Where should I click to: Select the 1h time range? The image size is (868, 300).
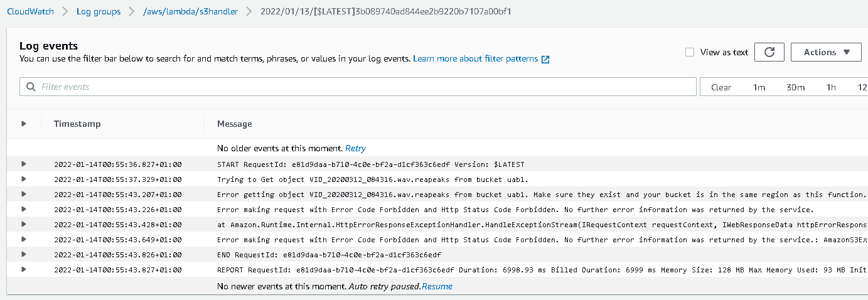[831, 87]
